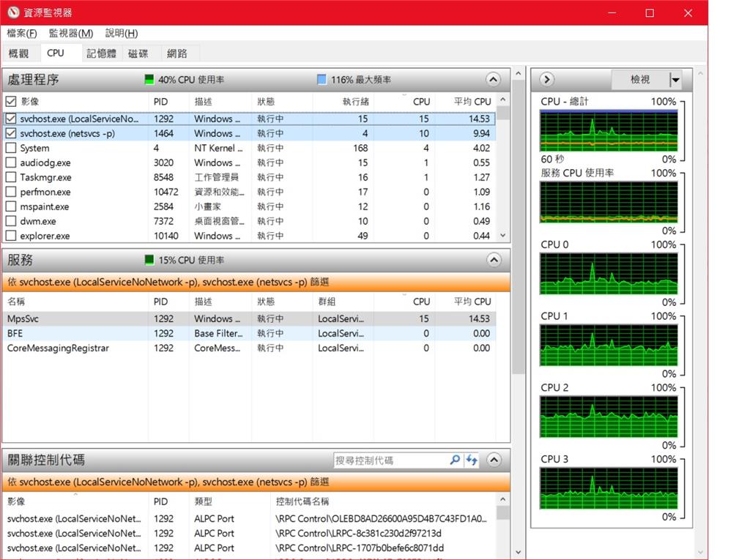Screen dimensions: 750x560
Task: Switch to the 概觀 tab
Action: tap(18, 53)
